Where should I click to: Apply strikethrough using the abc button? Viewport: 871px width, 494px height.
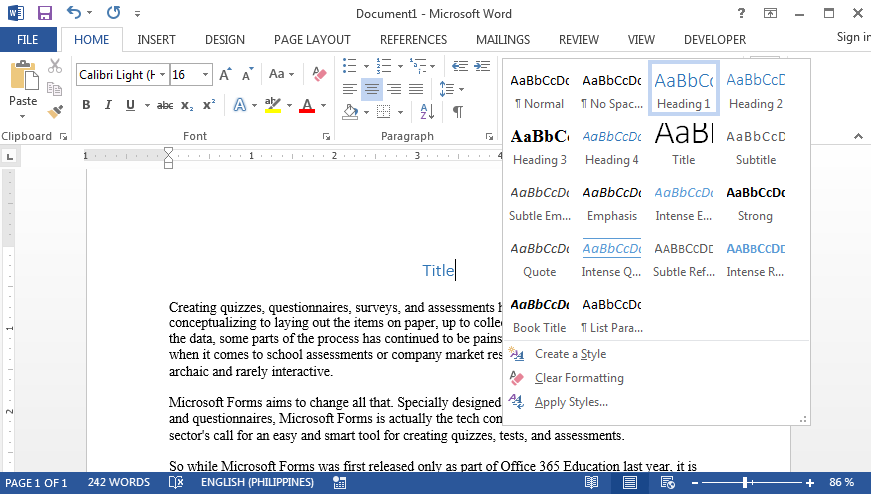coord(165,105)
